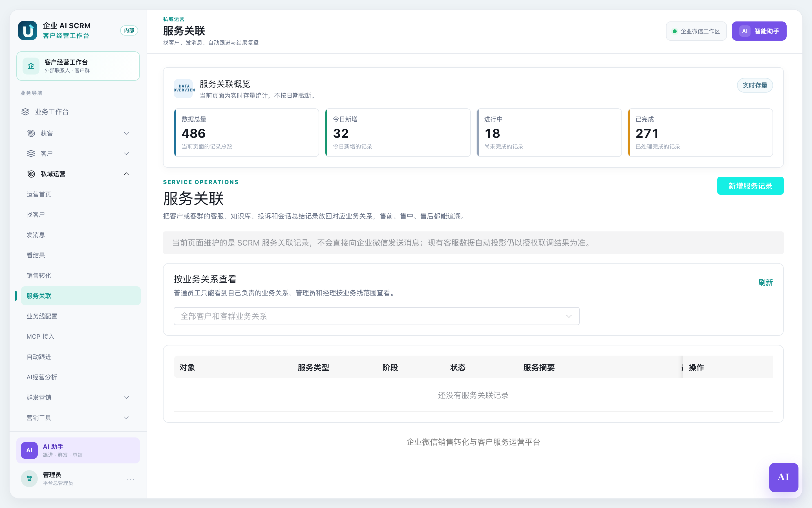Open the floating AI assistant button

(x=784, y=477)
